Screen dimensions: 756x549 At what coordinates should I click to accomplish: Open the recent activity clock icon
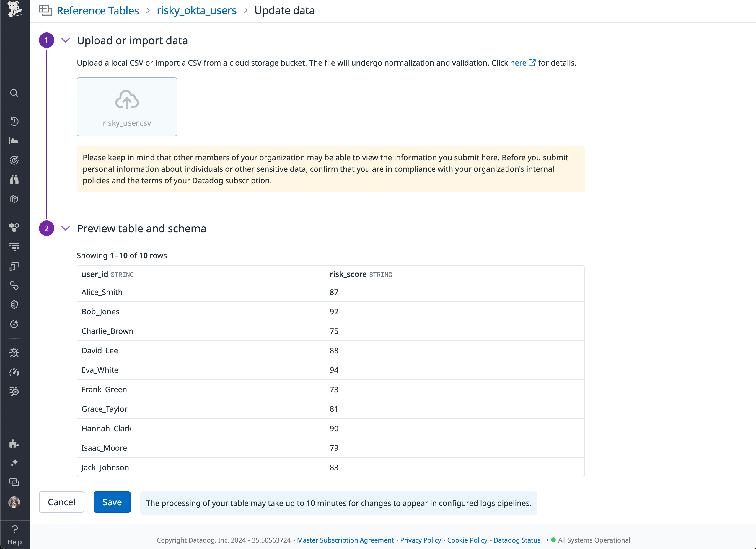[14, 121]
